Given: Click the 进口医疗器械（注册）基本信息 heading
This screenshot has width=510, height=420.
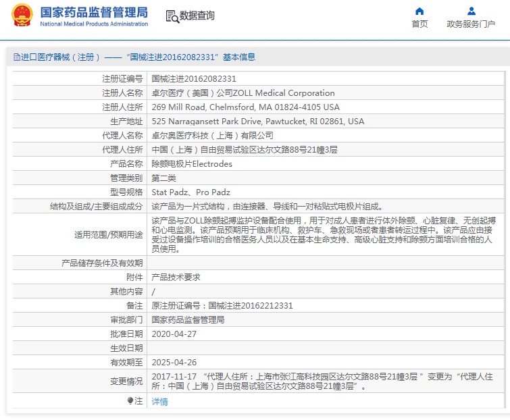Looking at the screenshot, I should (x=138, y=57).
